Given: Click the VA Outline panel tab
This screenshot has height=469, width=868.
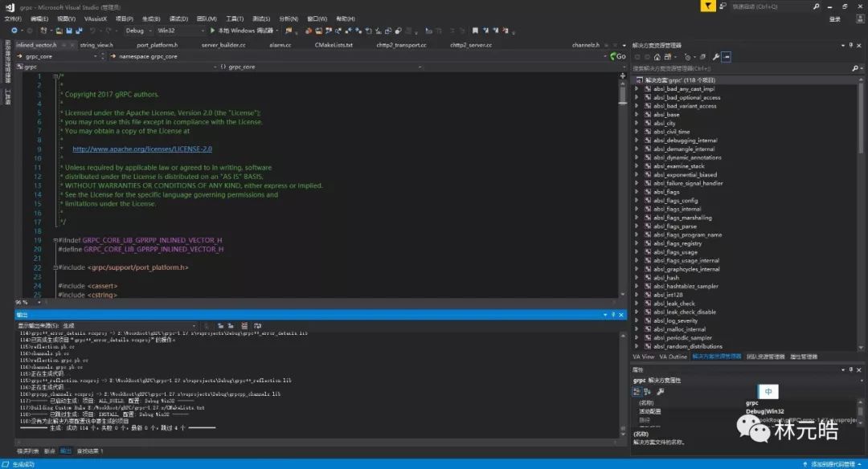Looking at the screenshot, I should (673, 357).
